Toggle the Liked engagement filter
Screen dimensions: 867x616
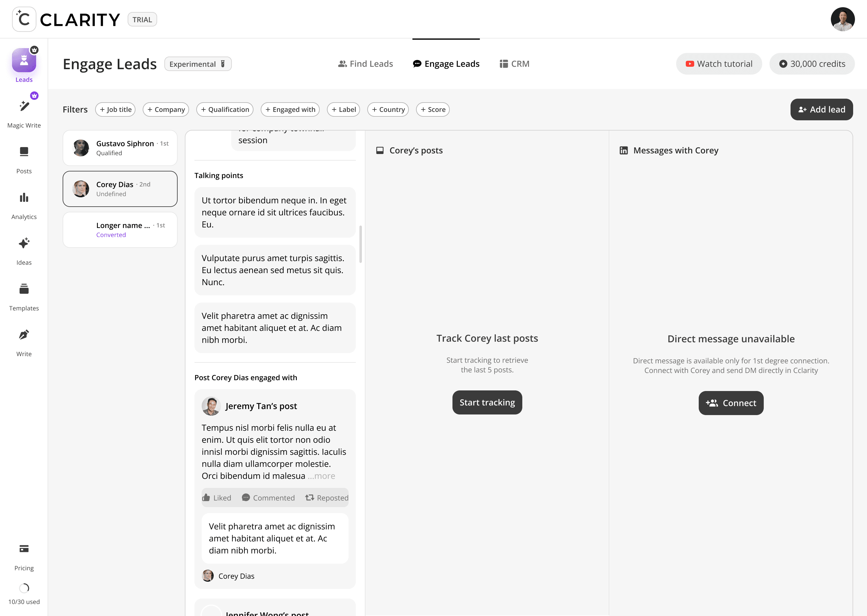click(217, 498)
